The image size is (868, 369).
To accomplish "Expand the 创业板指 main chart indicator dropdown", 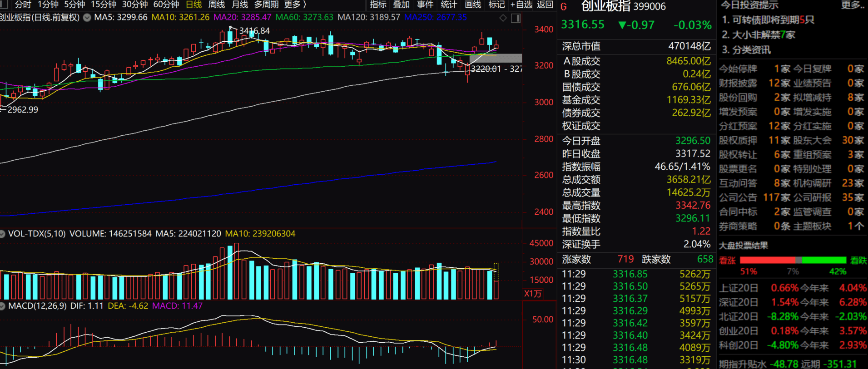I will [x=86, y=18].
